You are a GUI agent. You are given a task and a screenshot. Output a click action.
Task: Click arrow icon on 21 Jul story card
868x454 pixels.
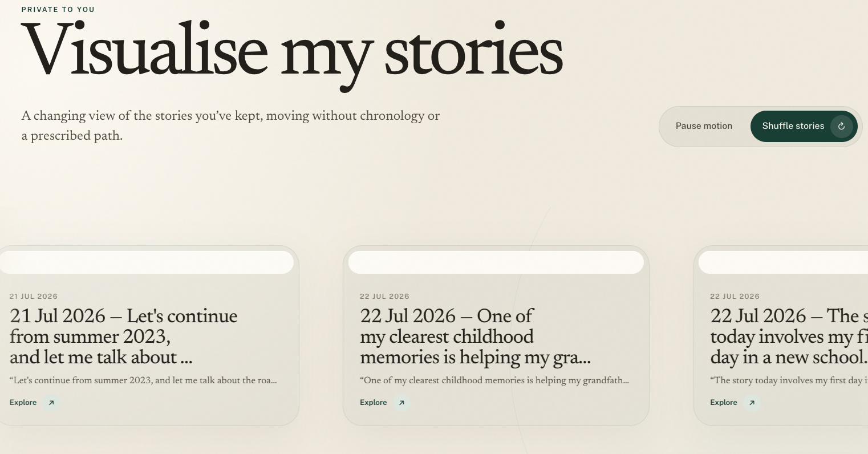tap(51, 403)
